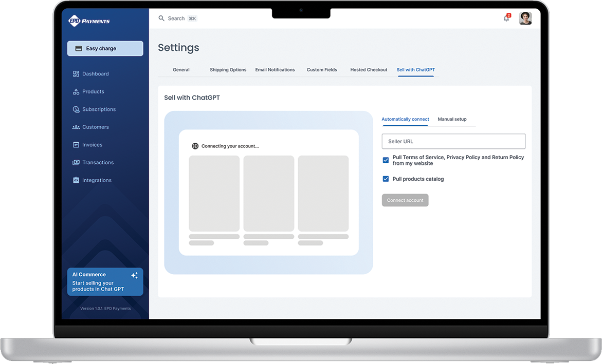
Task: Go to Hosted Checkout tab
Action: coord(369,70)
